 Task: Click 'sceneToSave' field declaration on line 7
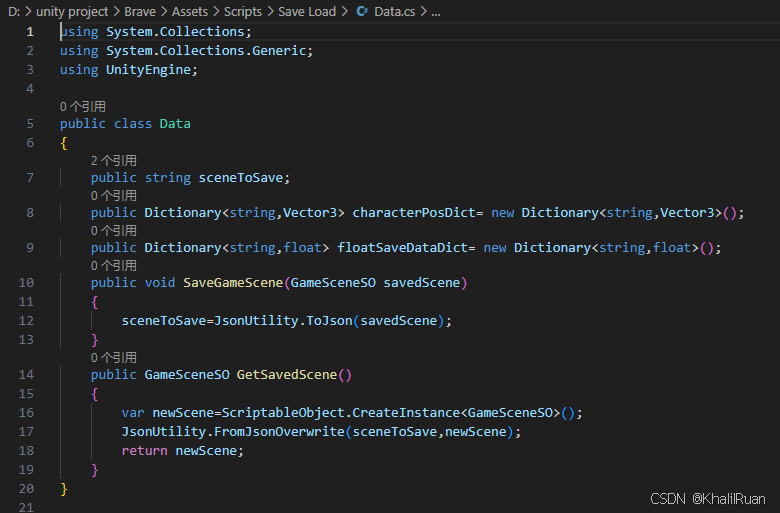click(x=241, y=178)
